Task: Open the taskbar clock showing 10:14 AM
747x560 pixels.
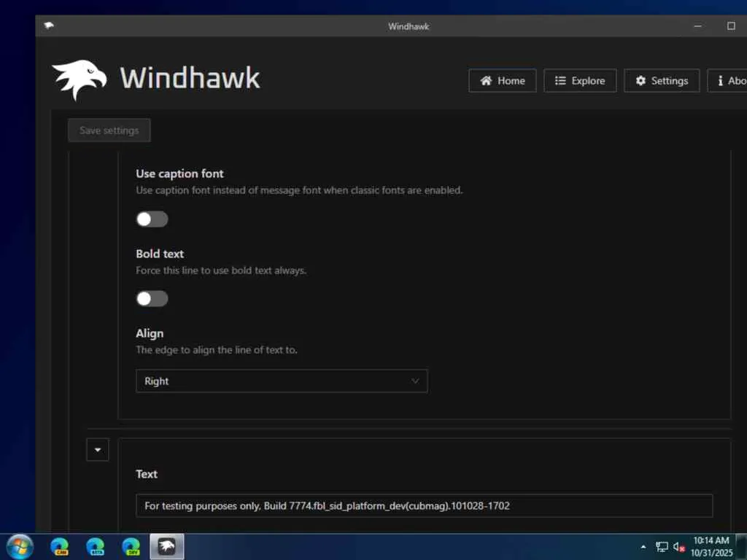Action: point(711,547)
